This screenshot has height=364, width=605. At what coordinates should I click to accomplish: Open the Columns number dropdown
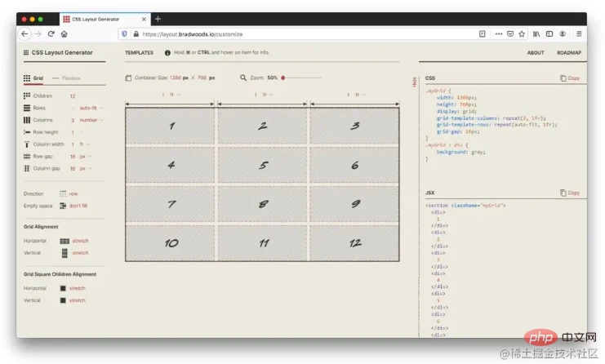tap(91, 120)
